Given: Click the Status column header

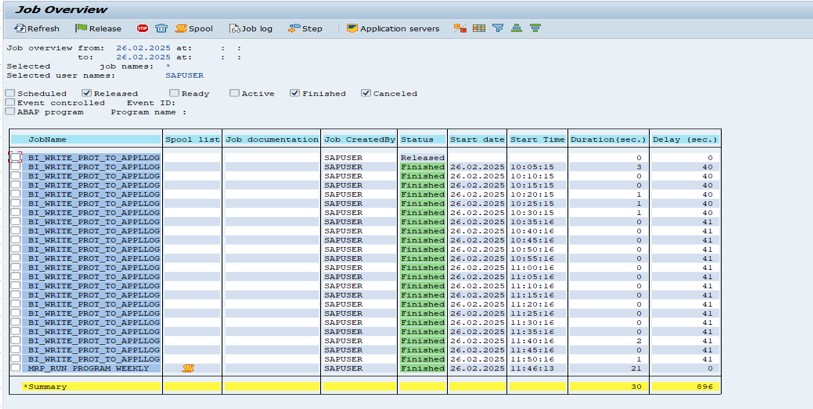Looking at the screenshot, I should [x=423, y=139].
